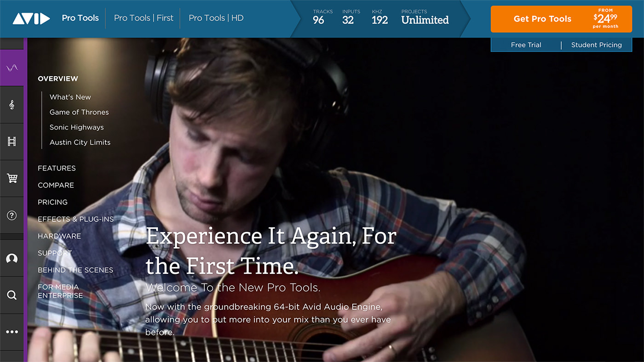Image resolution: width=644 pixels, height=362 pixels.
Task: Open Effects & Plug-ins menu item
Action: click(x=75, y=219)
